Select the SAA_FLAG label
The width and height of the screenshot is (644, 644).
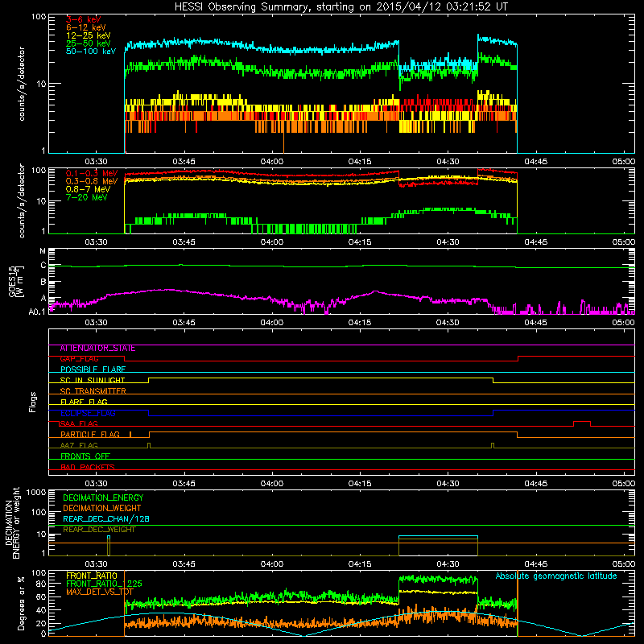click(79, 424)
